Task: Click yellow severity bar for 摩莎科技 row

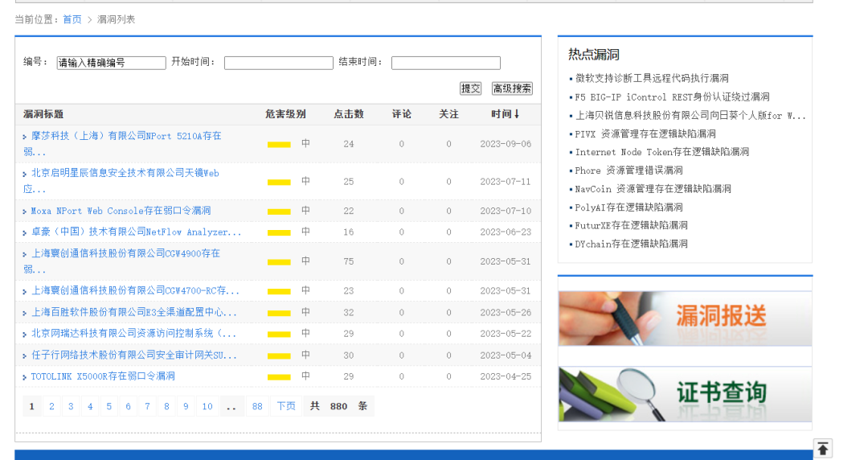Action: pyautogui.click(x=279, y=145)
